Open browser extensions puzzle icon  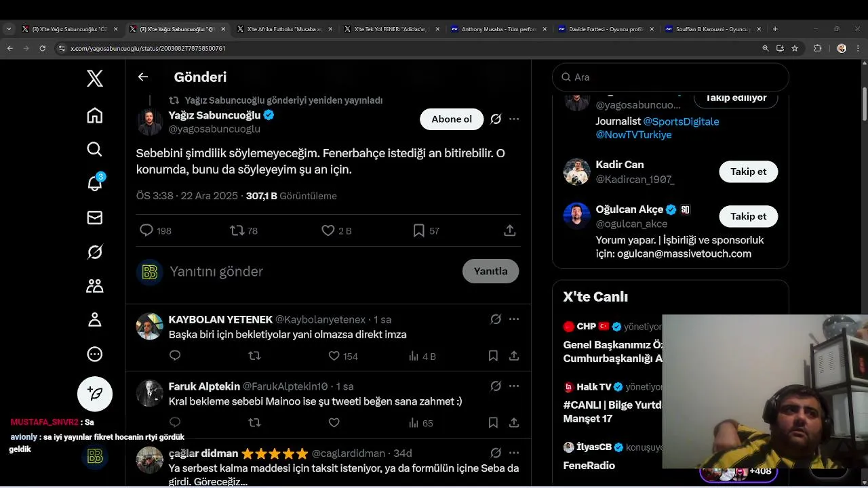(818, 48)
